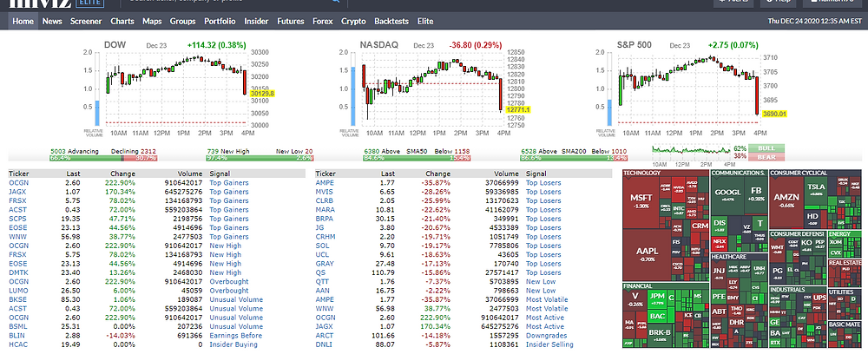Open the MARA ticker link
Image resolution: width=868 pixels, height=354 pixels.
point(325,210)
